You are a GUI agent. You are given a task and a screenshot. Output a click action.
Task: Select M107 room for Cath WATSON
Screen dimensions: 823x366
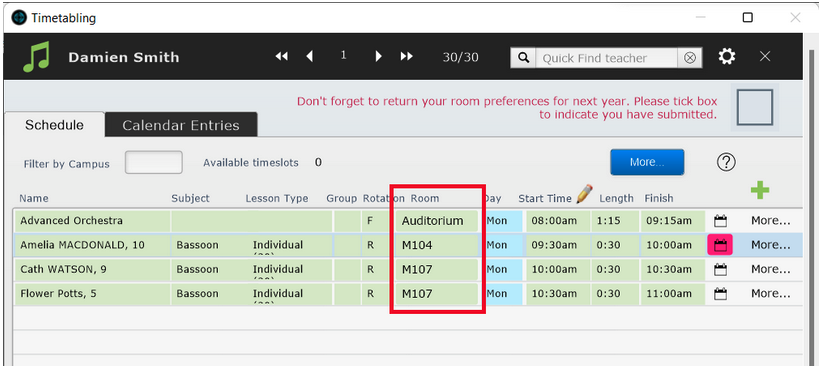pos(437,269)
